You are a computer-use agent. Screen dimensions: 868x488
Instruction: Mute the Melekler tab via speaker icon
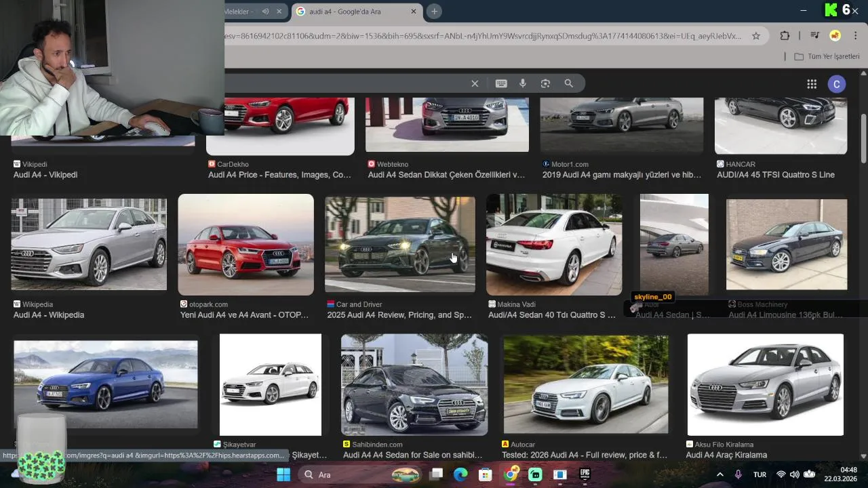pyautogui.click(x=265, y=12)
